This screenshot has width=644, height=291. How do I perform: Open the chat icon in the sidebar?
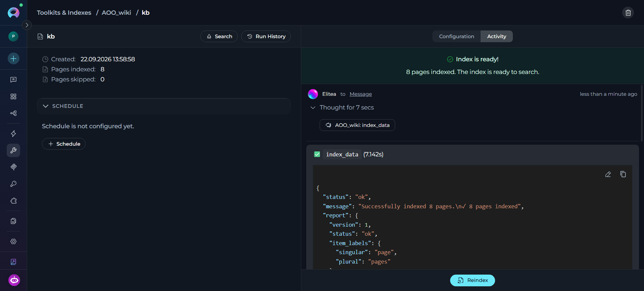pyautogui.click(x=13, y=80)
